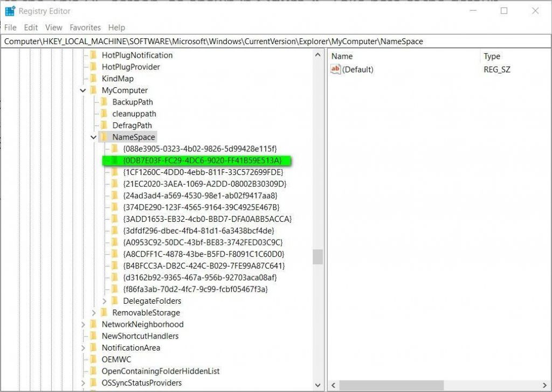This screenshot has height=392, width=552.
Task: Click the KindMap folder icon
Action: [94, 78]
